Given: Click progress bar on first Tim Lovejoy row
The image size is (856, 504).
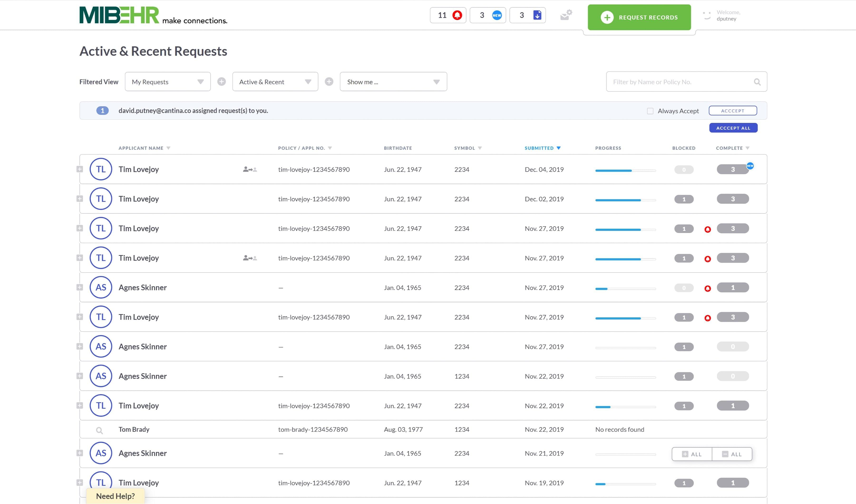Looking at the screenshot, I should 625,170.
